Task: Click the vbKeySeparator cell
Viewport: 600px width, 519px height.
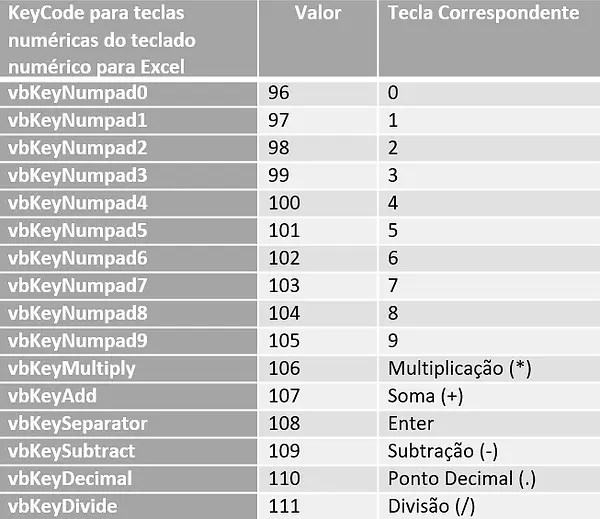Action: pyautogui.click(x=78, y=423)
